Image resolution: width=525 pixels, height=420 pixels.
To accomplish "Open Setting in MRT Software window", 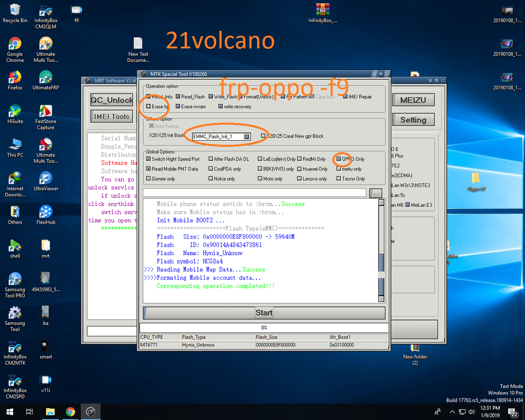I will tap(413, 120).
